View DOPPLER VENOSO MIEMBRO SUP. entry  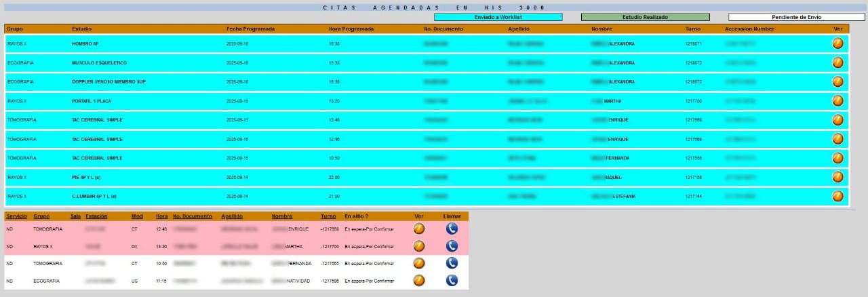click(x=837, y=81)
